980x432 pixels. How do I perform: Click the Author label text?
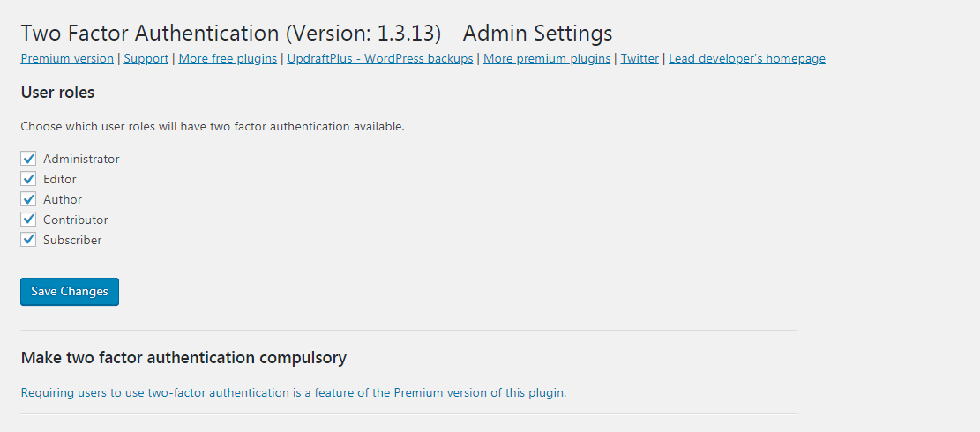[x=63, y=200]
